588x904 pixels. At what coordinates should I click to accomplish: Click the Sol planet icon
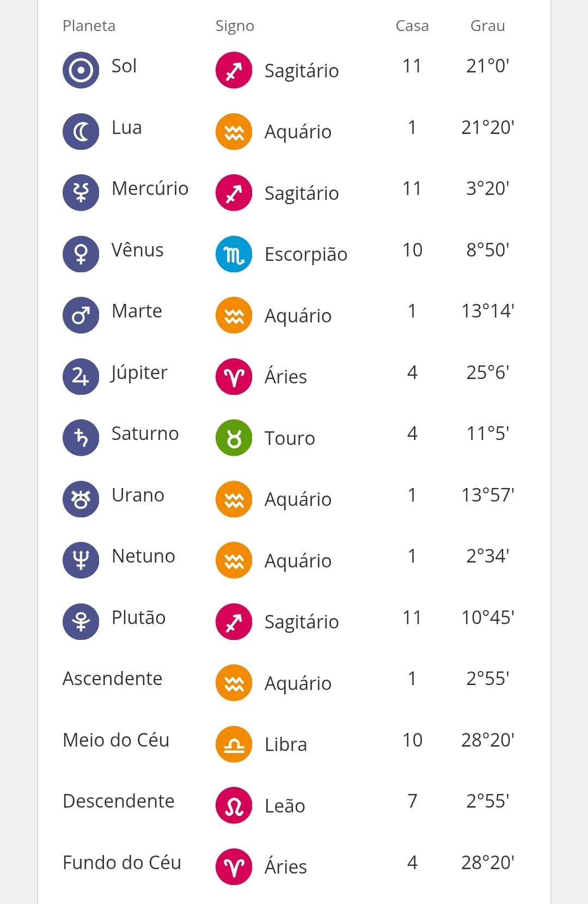point(81,70)
